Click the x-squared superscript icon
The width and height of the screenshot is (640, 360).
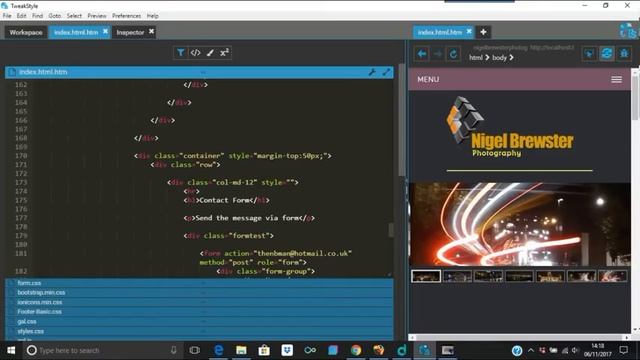(224, 53)
